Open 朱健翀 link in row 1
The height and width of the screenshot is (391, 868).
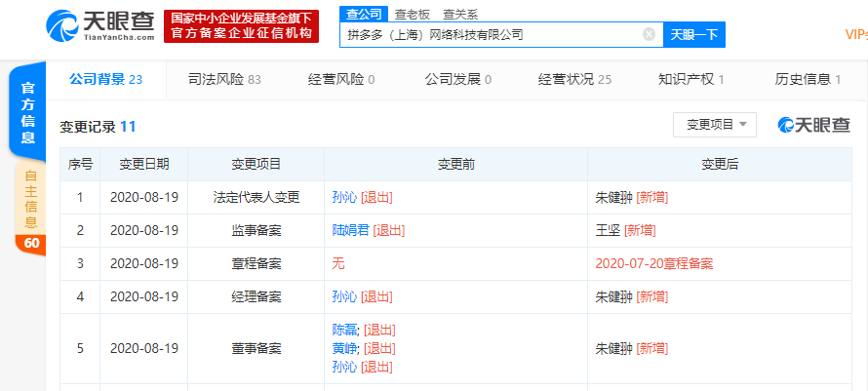coord(613,197)
